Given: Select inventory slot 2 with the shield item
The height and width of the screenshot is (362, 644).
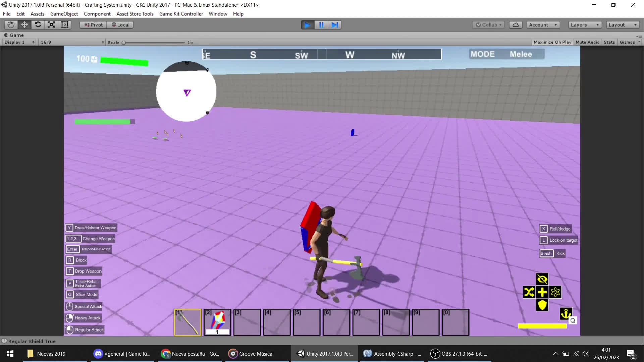Looking at the screenshot, I should 217,322.
